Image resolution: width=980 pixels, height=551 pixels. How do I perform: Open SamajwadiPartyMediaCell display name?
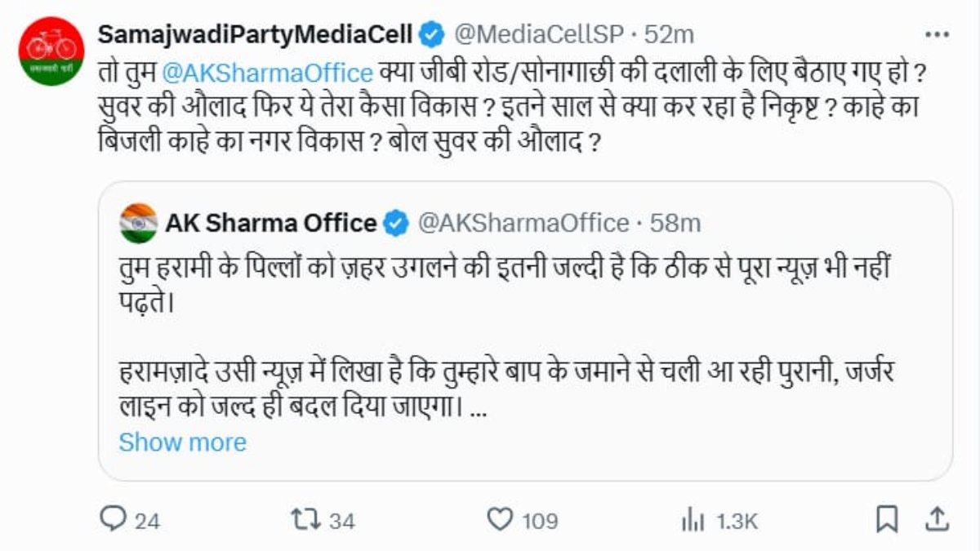(x=256, y=34)
